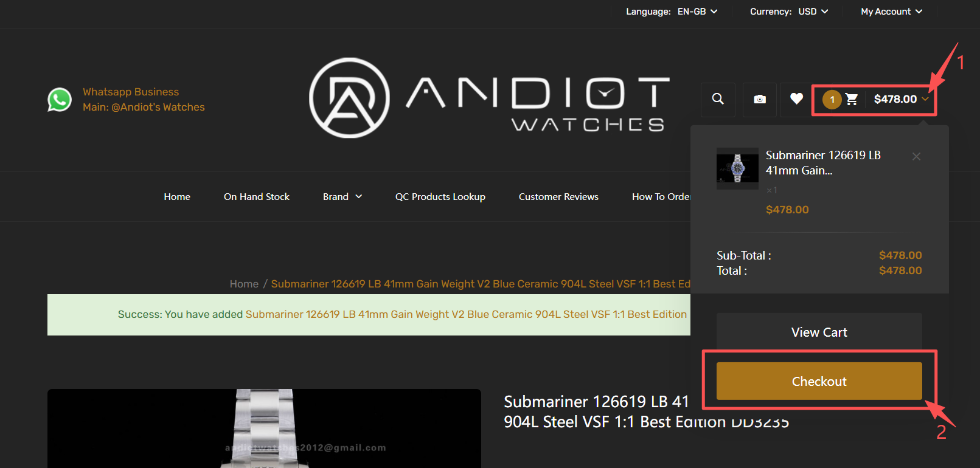Open product link in success message
The height and width of the screenshot is (468, 980).
[x=466, y=314]
